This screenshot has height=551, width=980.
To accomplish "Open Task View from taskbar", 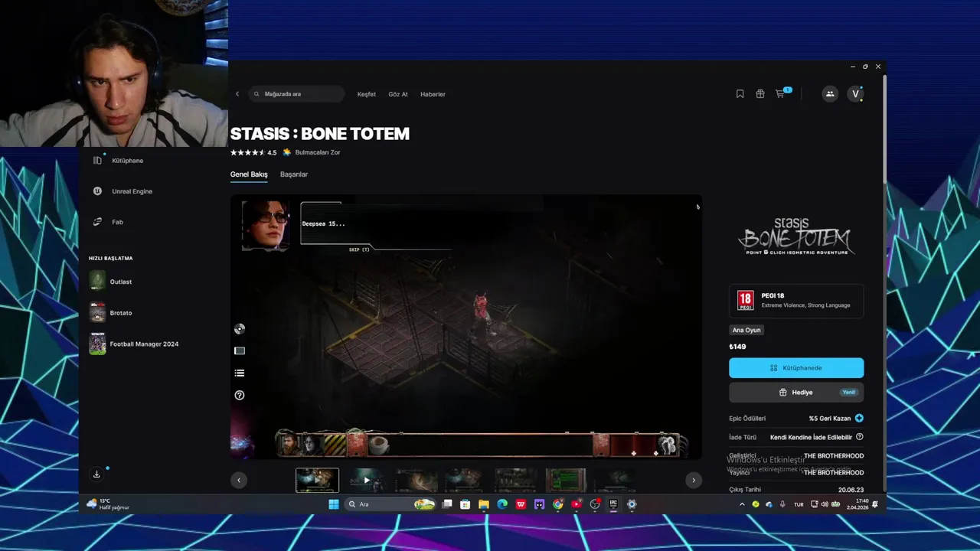I will pos(447,504).
